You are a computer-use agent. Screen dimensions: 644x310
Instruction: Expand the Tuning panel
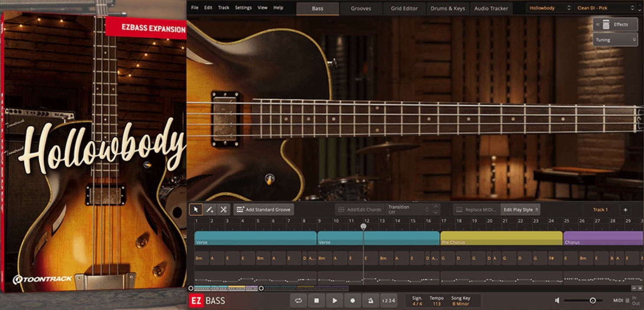pyautogui.click(x=615, y=39)
